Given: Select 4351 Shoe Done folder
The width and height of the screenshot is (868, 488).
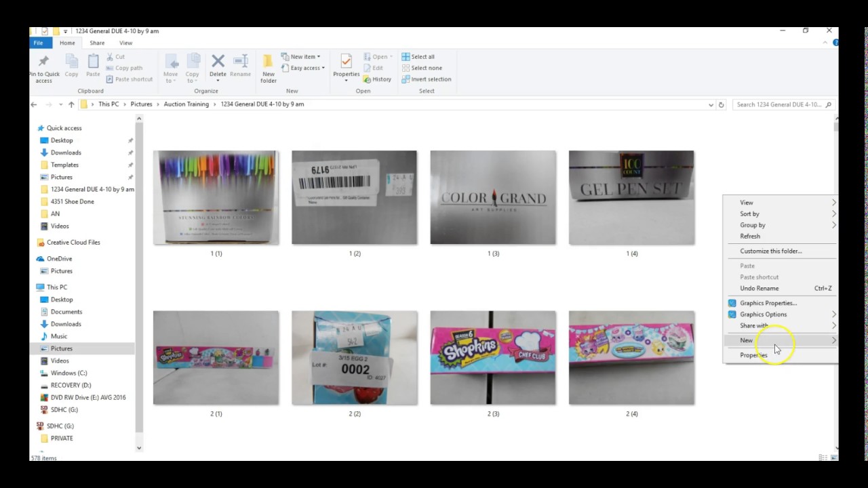Looking at the screenshot, I should click(73, 201).
